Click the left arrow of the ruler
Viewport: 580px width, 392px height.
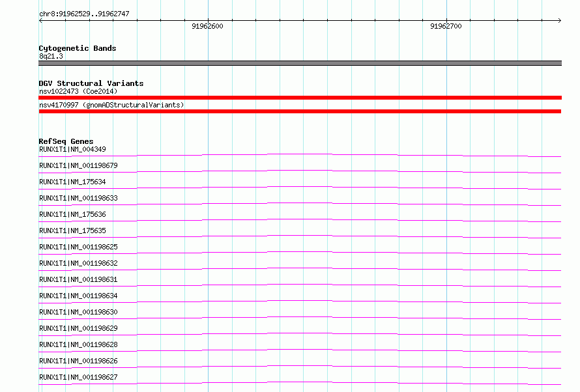[40, 20]
